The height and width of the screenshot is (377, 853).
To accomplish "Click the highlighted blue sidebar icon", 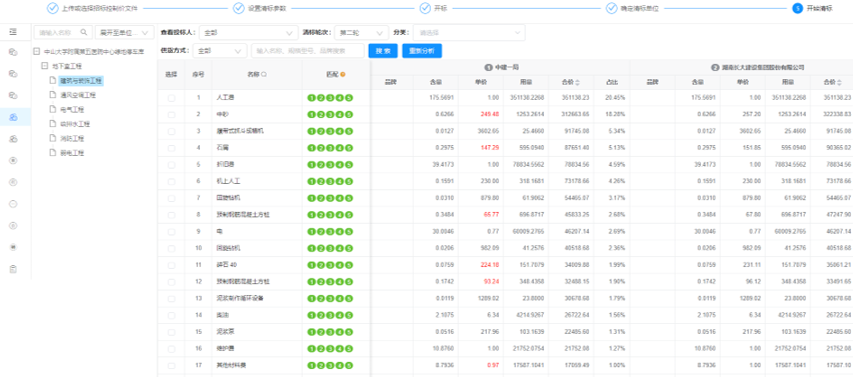I will point(13,117).
